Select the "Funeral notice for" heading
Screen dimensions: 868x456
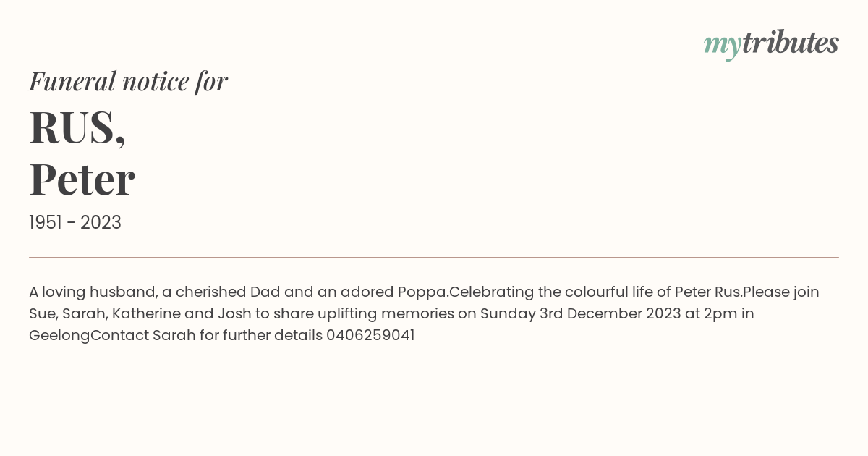pyautogui.click(x=128, y=81)
